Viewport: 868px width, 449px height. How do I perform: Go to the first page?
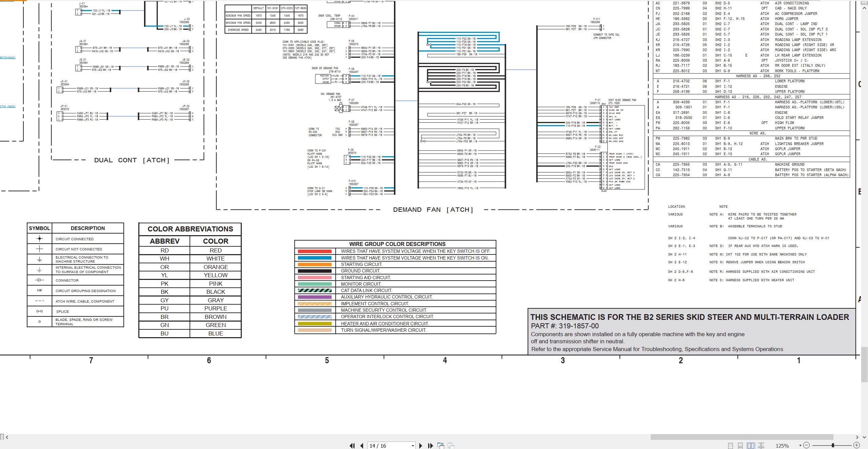pyautogui.click(x=352, y=446)
